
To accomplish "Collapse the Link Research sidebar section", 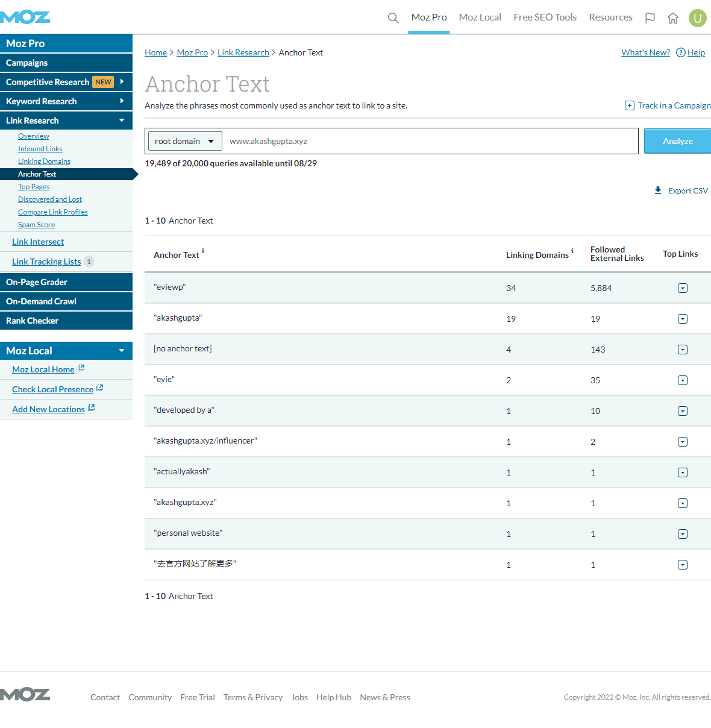I will tap(122, 121).
